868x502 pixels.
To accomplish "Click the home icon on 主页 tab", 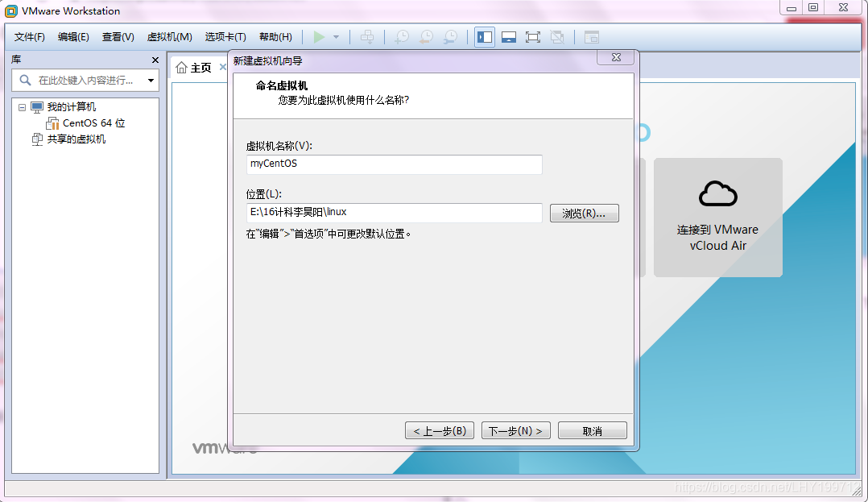I will pyautogui.click(x=181, y=68).
